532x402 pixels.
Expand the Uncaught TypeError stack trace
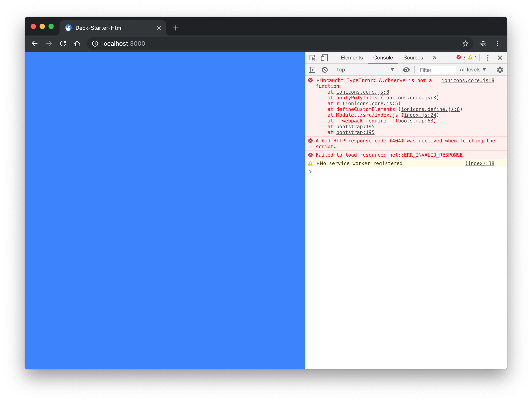pyautogui.click(x=318, y=80)
